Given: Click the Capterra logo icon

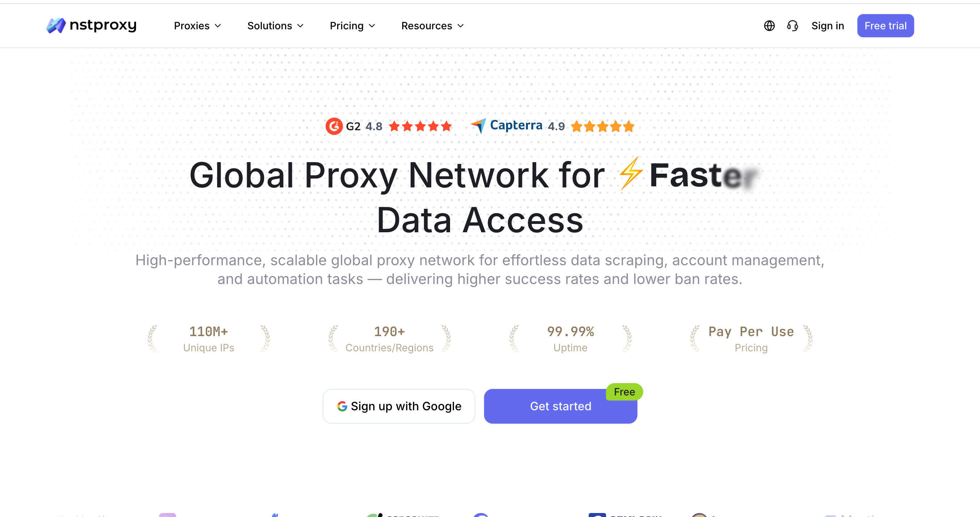Looking at the screenshot, I should coord(479,126).
